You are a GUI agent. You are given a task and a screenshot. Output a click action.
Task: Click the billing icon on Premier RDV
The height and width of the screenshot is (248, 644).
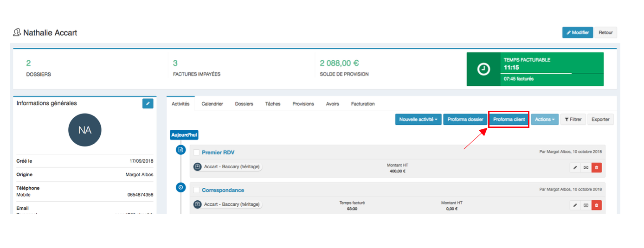coord(586,167)
